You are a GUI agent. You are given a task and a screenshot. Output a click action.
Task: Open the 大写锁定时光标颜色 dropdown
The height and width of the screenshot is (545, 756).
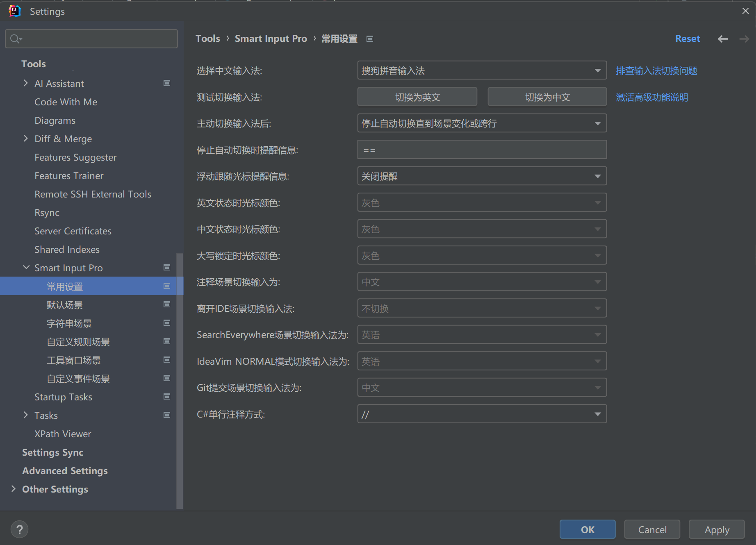click(482, 256)
